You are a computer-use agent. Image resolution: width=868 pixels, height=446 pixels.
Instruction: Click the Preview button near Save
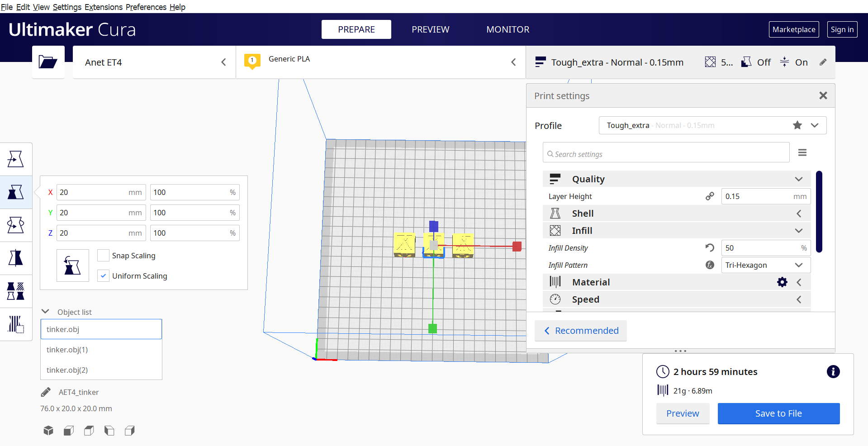click(683, 413)
